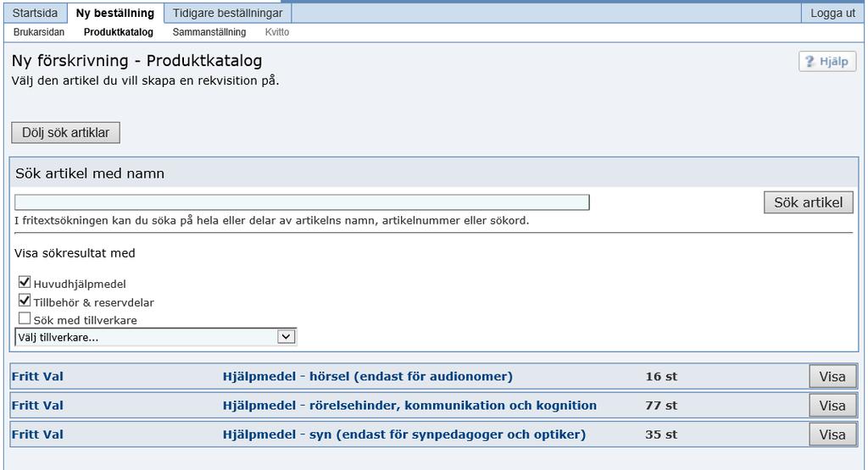Click Fritt Val in the hörsel row

(37, 377)
